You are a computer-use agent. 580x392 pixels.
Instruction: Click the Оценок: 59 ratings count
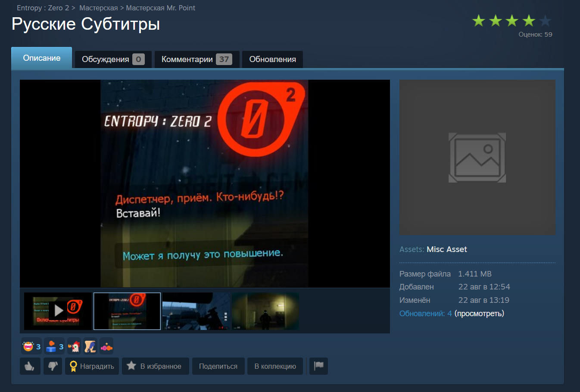(535, 34)
